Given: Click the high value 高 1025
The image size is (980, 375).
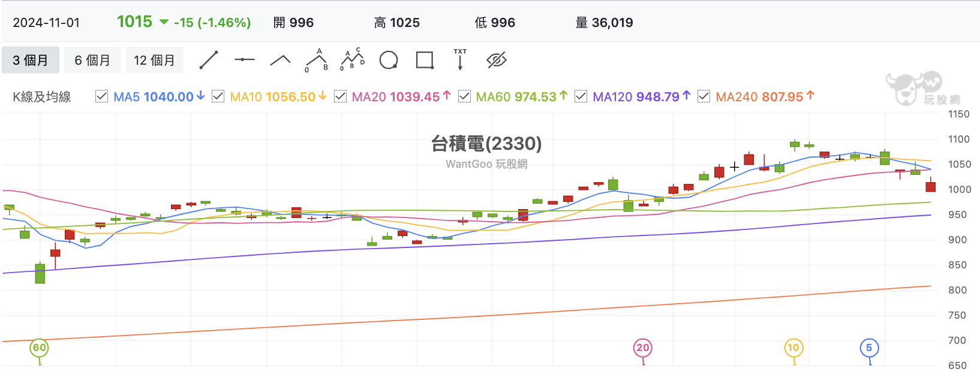Looking at the screenshot, I should click(396, 23).
